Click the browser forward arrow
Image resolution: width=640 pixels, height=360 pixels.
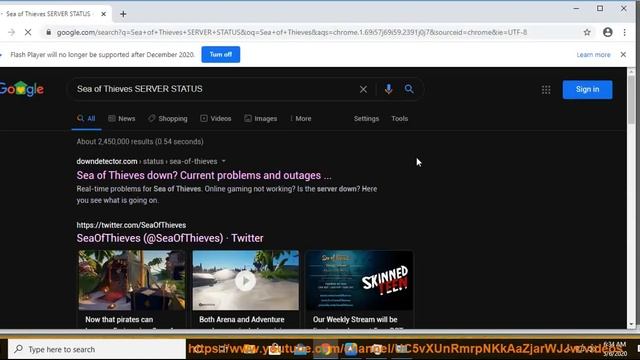pos(11,32)
